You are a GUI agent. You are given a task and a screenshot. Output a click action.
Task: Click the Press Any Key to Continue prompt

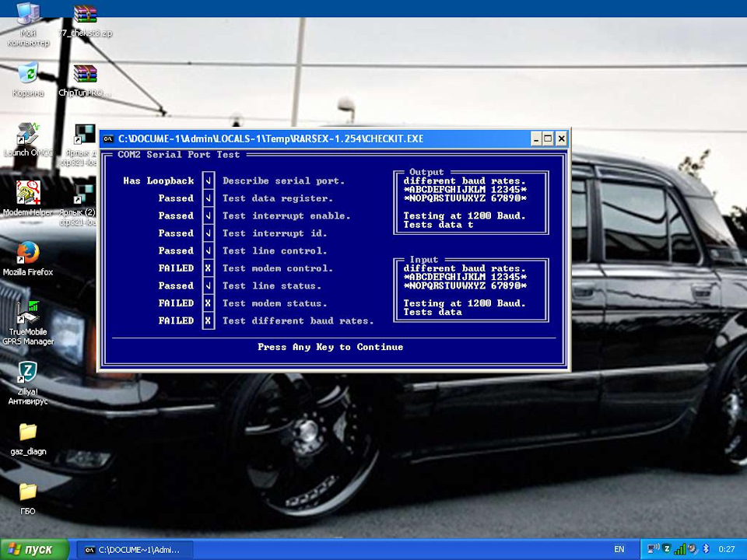[331, 347]
